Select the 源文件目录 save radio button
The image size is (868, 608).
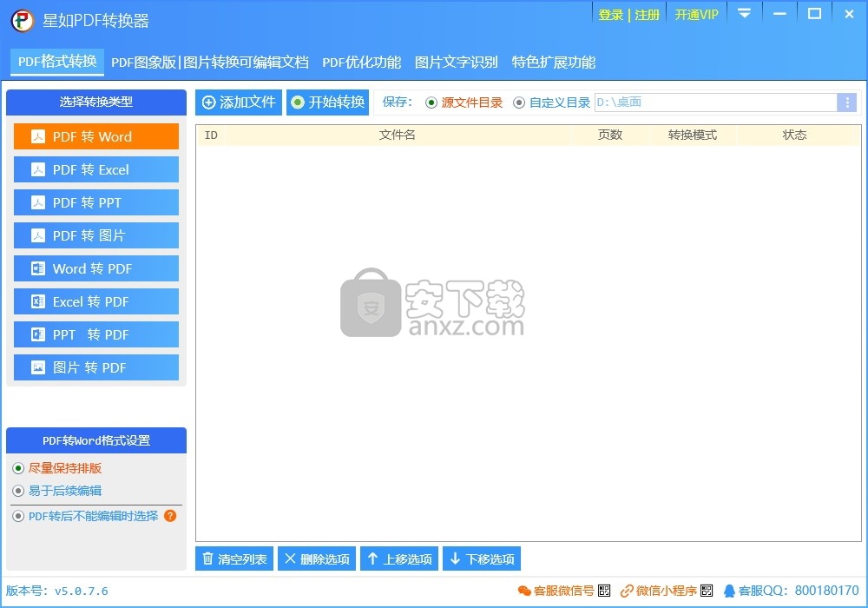[x=431, y=102]
